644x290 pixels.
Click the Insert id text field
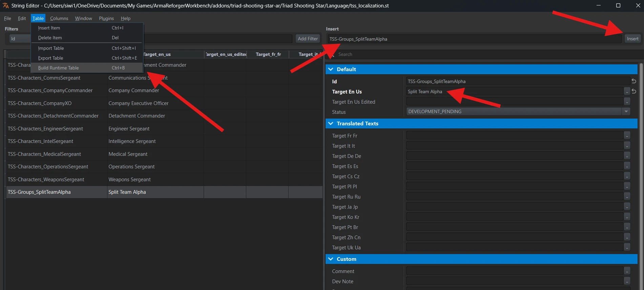click(475, 39)
